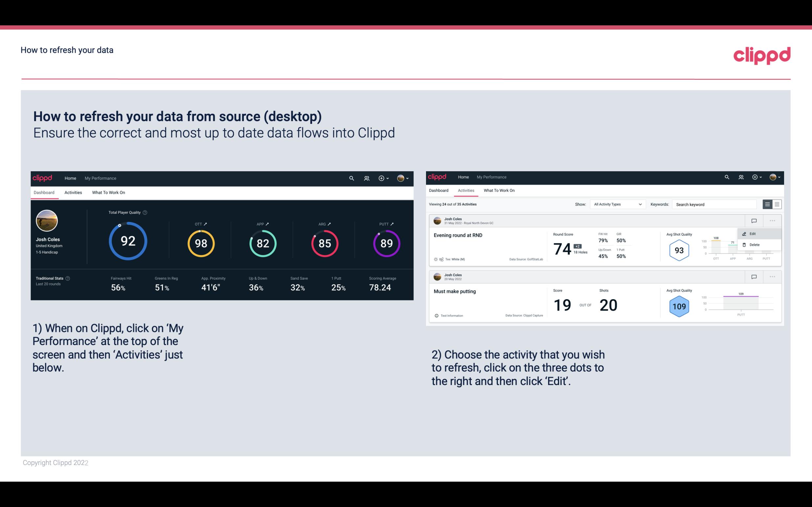Select the Activities tab in navigation
Screen dimensions: 812x507
pos(73,192)
